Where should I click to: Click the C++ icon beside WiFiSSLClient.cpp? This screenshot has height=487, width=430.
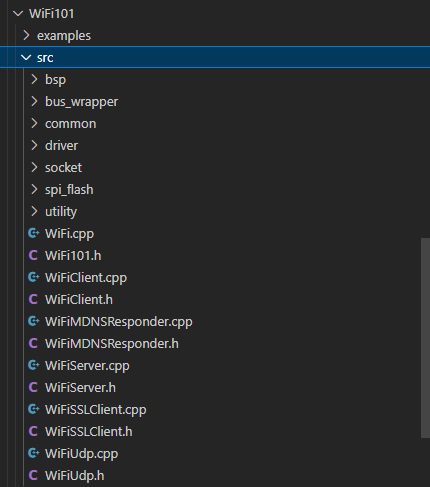(33, 409)
